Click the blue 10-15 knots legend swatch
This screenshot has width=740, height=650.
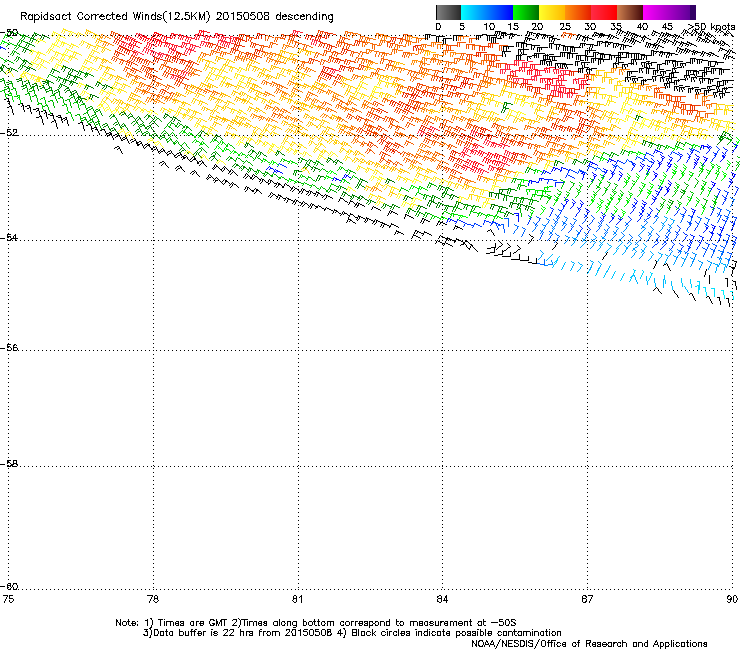pos(500,12)
